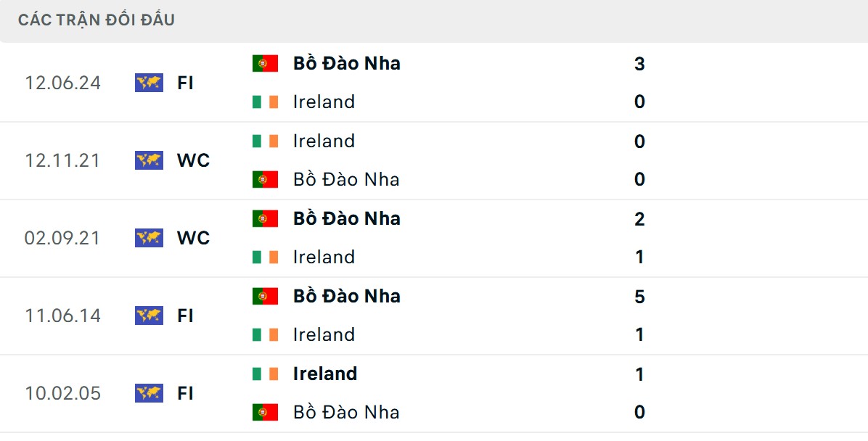Click the Portugal flag in the 02.09.21 match row
Viewport: 868px width, 441px height.
(264, 218)
